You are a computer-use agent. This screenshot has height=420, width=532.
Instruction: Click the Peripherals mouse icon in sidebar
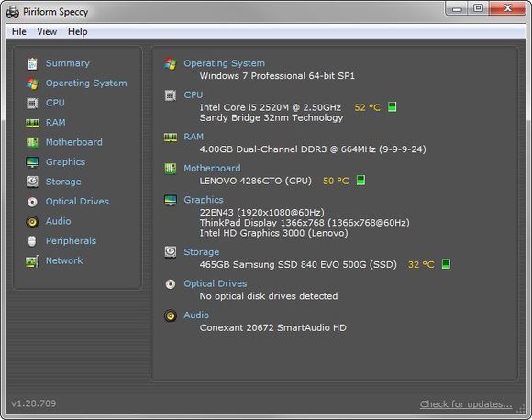click(32, 241)
